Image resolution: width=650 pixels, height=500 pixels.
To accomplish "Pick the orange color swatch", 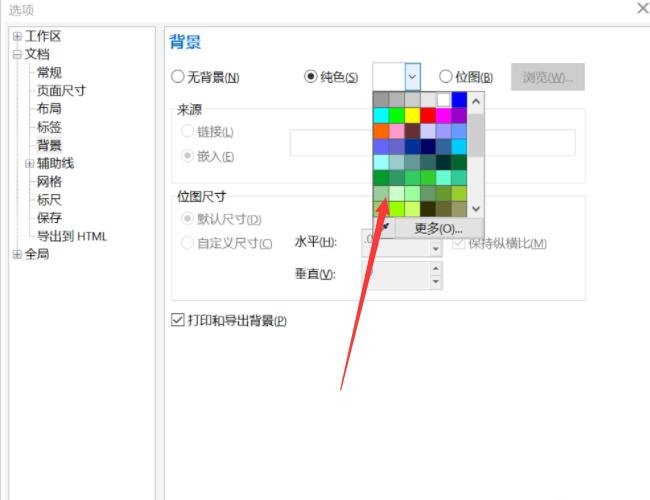I will point(381,131).
